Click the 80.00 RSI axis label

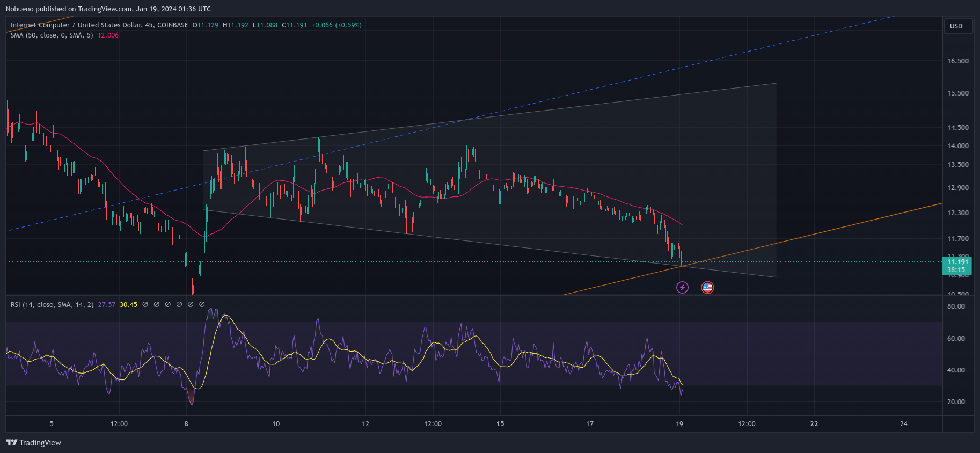point(956,306)
